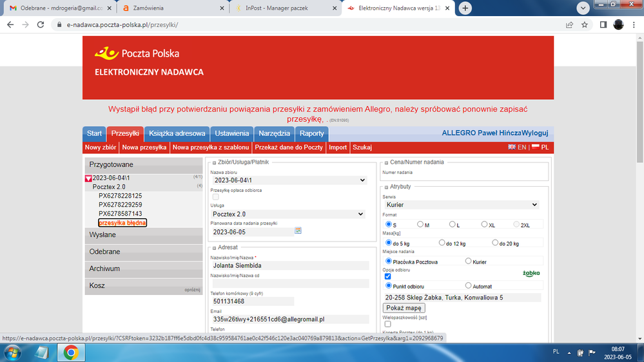Select format M radio button
This screenshot has width=644, height=362.
[420, 224]
